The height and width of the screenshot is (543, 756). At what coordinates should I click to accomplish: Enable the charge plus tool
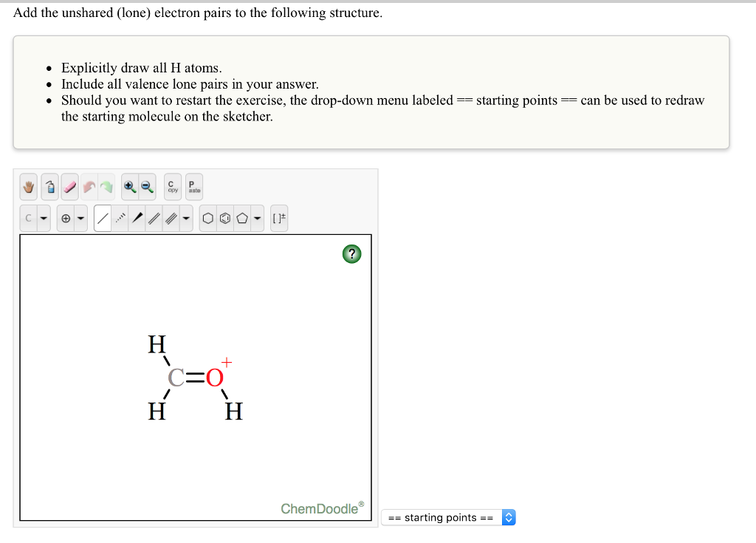click(x=65, y=218)
